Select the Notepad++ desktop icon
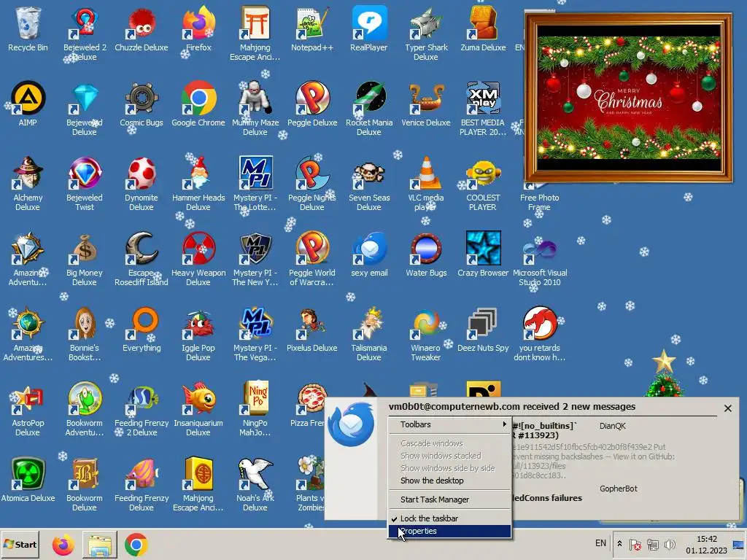 click(x=312, y=29)
